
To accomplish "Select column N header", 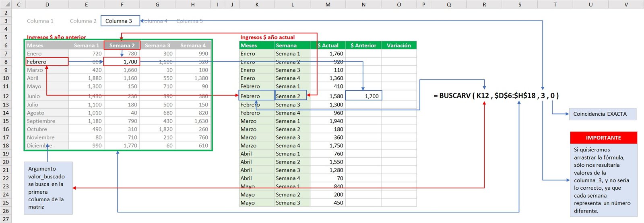I will pos(363,4).
